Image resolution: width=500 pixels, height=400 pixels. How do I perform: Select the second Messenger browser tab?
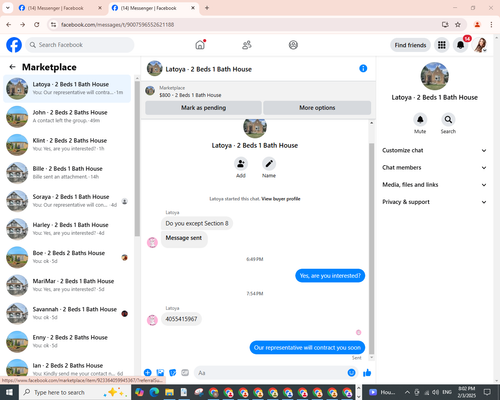click(x=153, y=8)
